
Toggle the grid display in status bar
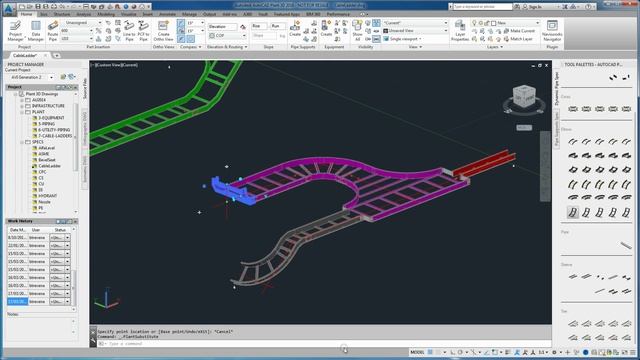[x=430, y=352]
